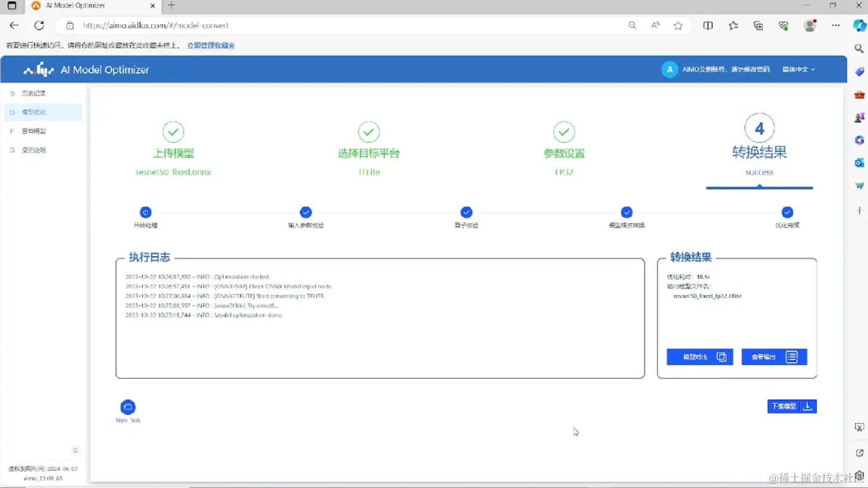
Task: Click the 优化完成 progress marker
Action: click(x=787, y=212)
